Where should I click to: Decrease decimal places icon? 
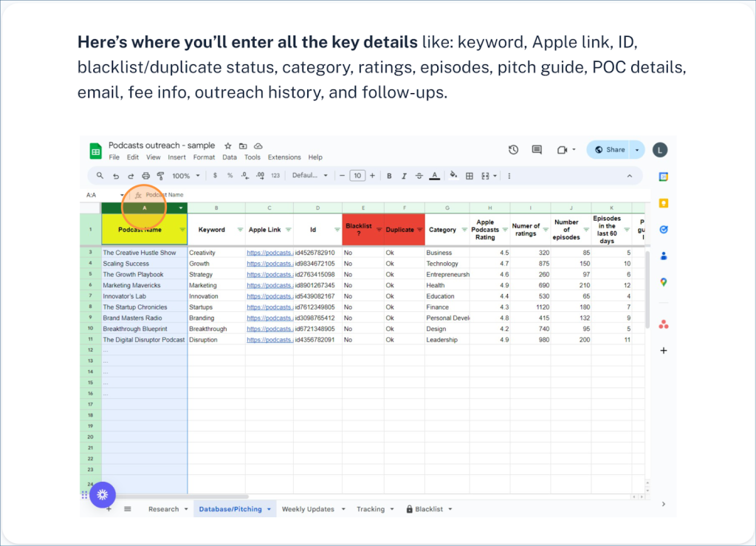click(245, 176)
